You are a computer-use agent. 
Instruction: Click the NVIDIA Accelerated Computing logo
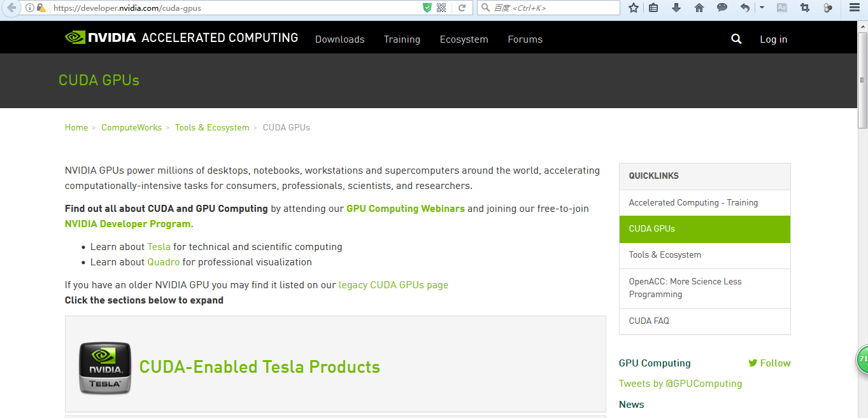(181, 38)
